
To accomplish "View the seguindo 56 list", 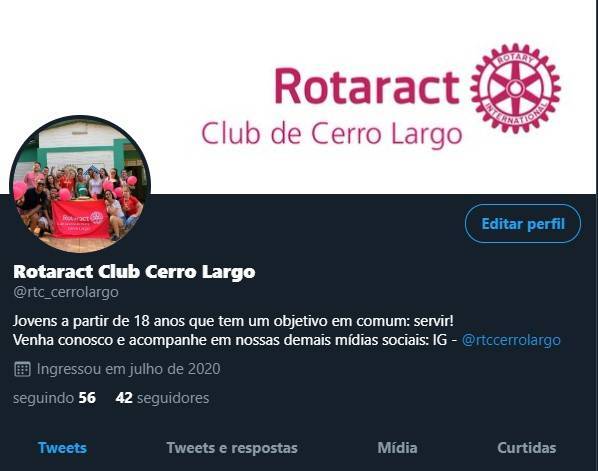I will click(54, 398).
